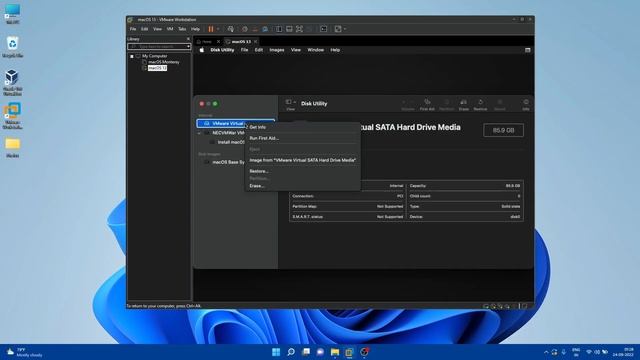
Task: Click the Volume add/remove icon in Disk Utility toolbar
Action: [408, 104]
